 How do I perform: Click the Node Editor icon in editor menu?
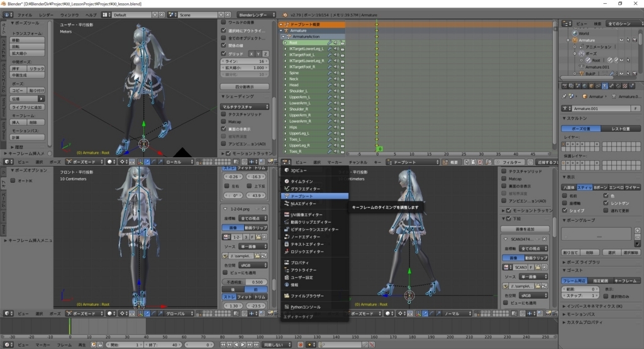point(286,236)
